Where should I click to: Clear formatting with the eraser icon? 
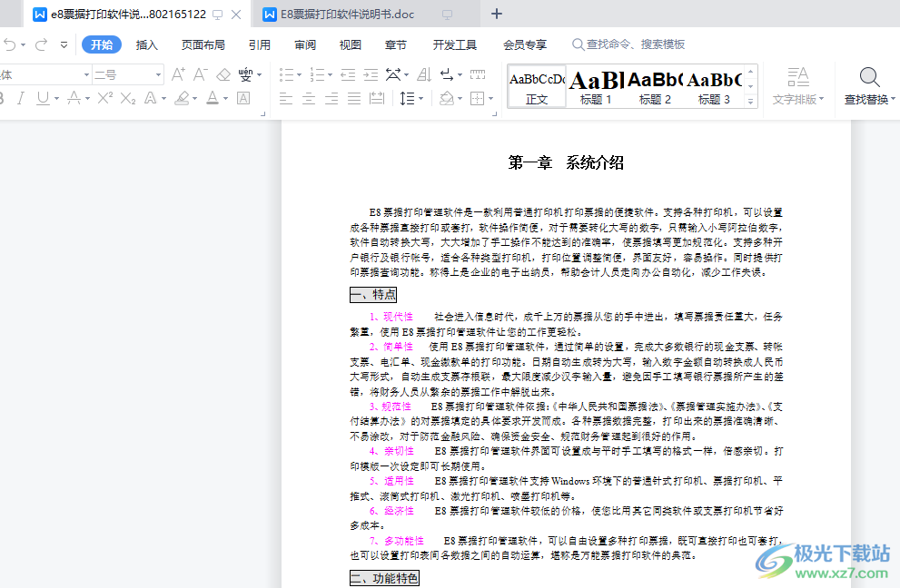coord(223,74)
